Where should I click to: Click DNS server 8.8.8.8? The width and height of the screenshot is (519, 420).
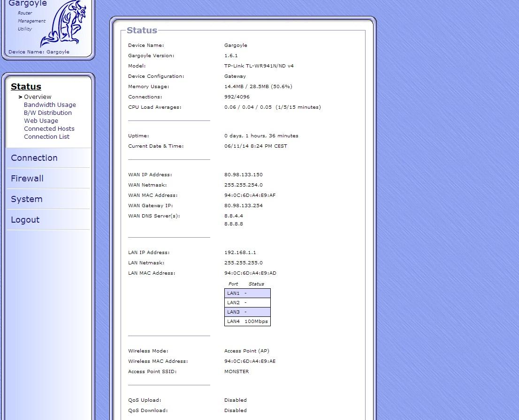coord(233,224)
